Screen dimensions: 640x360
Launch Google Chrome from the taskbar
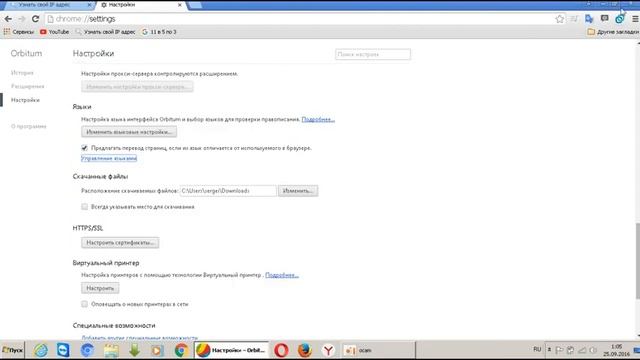pos(181,350)
